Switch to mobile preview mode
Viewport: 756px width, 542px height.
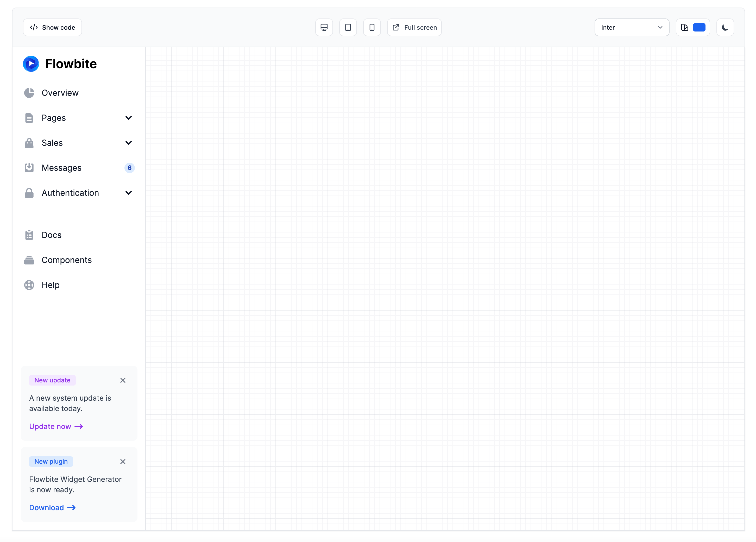(372, 27)
